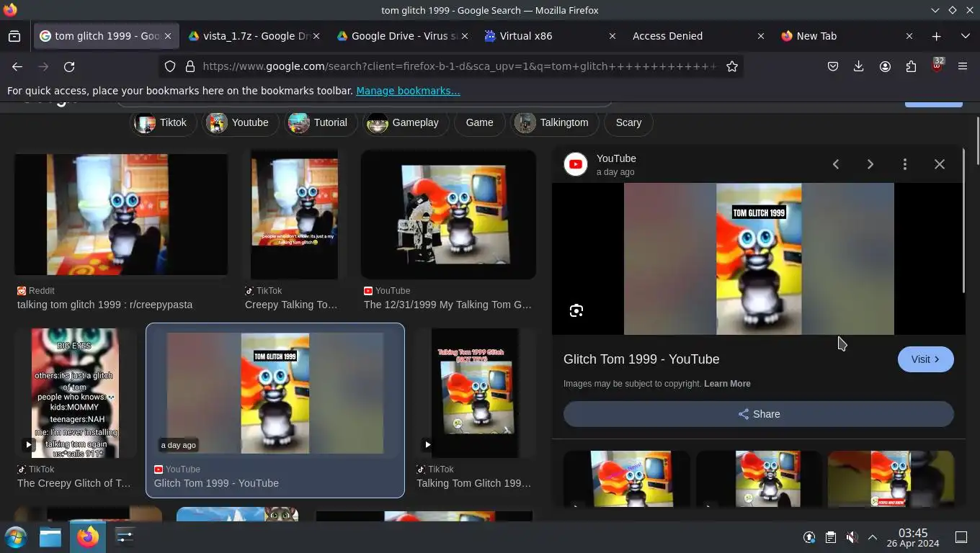Close the image preview panel
980x553 pixels.
tap(940, 164)
